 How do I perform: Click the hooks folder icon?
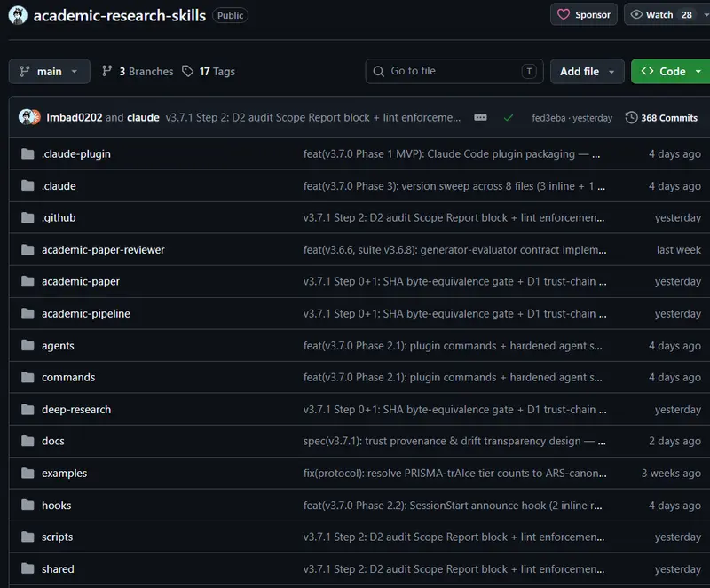click(x=28, y=505)
